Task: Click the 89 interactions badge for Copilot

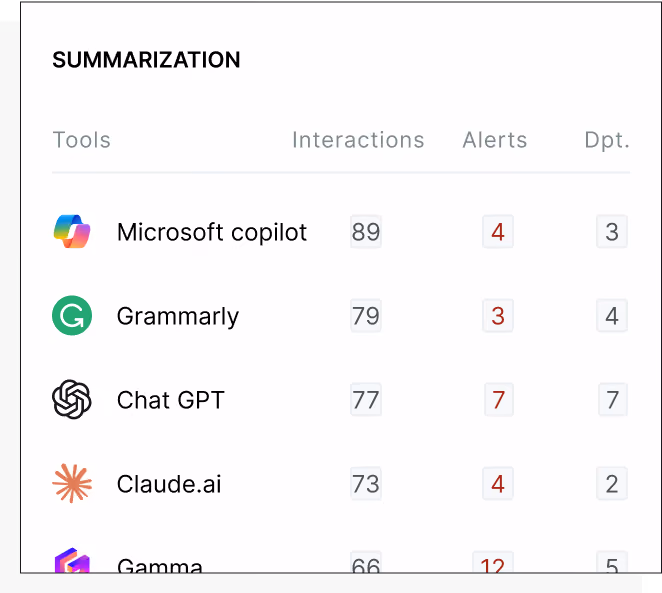Action: [366, 232]
